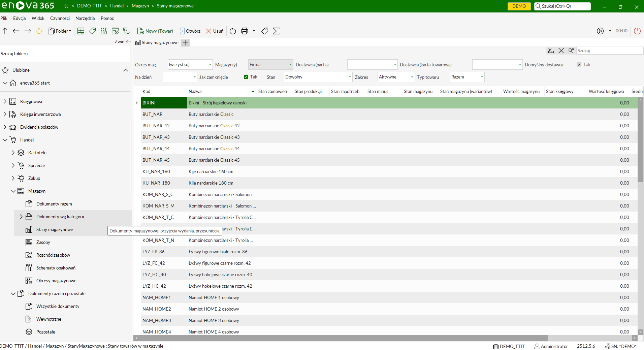The width and height of the screenshot is (644, 350).
Task: Create a new item with Nowy (Towar)
Action: (x=155, y=31)
